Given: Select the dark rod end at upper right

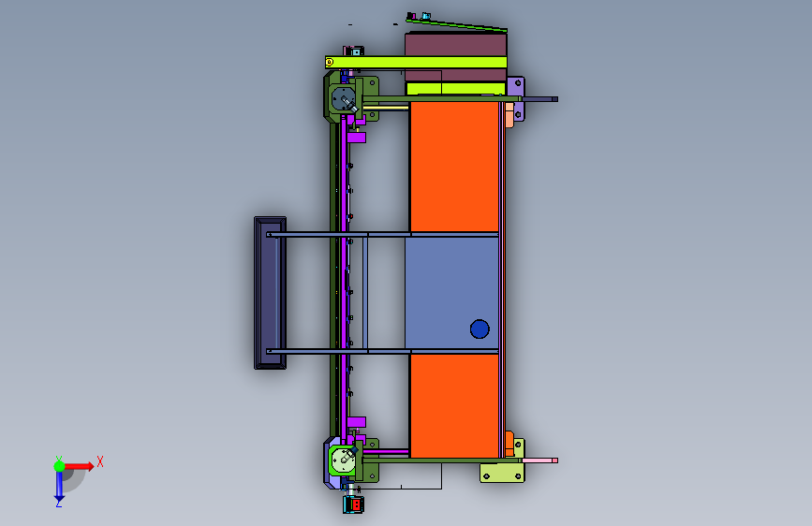Looking at the screenshot, I should [x=539, y=99].
